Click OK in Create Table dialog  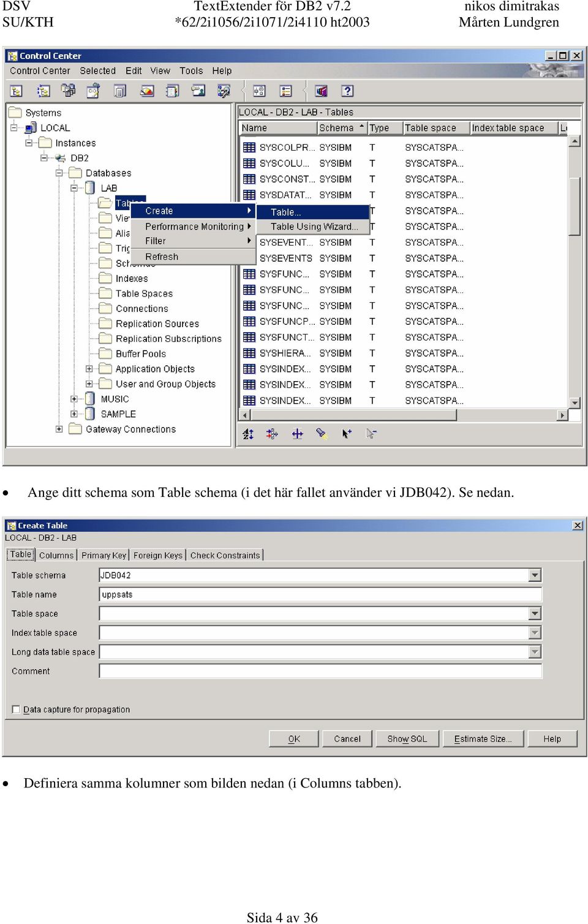(x=294, y=739)
